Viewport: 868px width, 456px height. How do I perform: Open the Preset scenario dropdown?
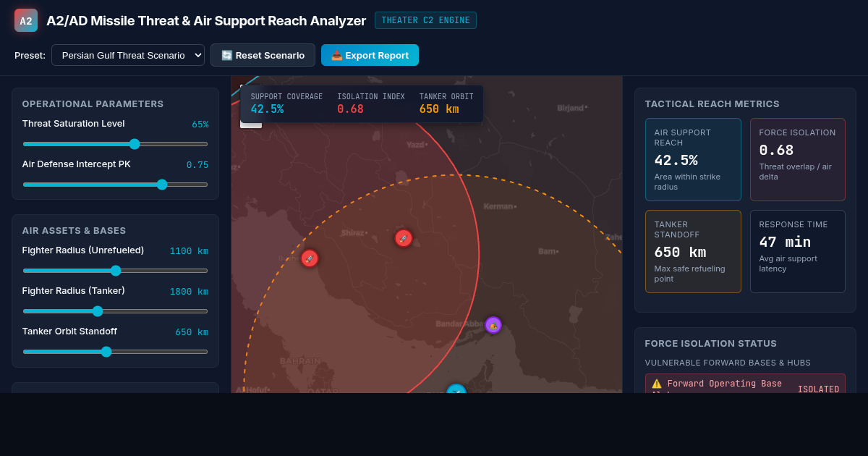[128, 55]
